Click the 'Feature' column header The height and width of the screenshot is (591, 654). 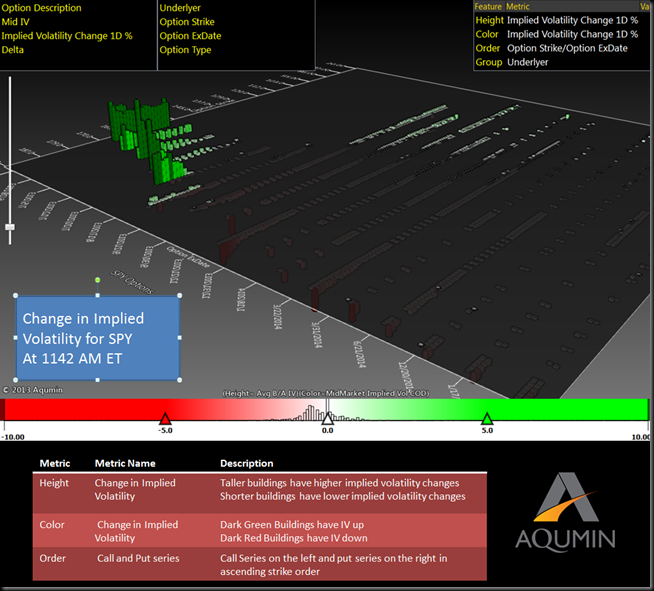(x=488, y=7)
